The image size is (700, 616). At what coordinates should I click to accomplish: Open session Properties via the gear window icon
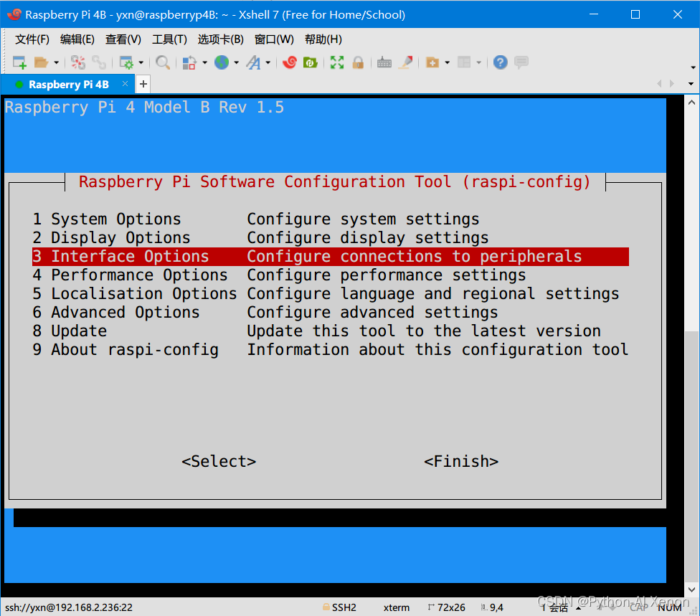pyautogui.click(x=126, y=62)
